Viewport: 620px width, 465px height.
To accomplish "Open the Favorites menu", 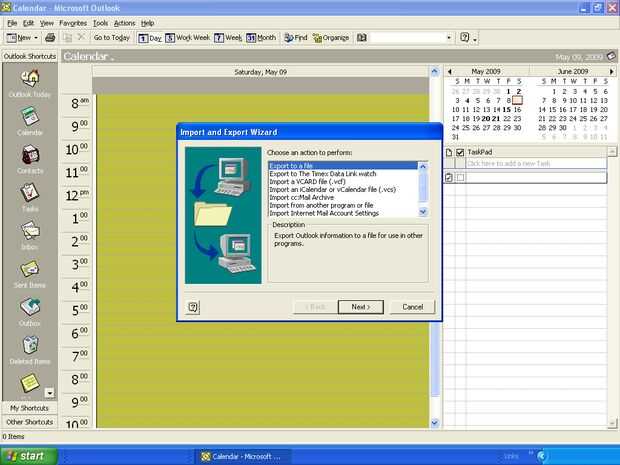I will click(73, 23).
